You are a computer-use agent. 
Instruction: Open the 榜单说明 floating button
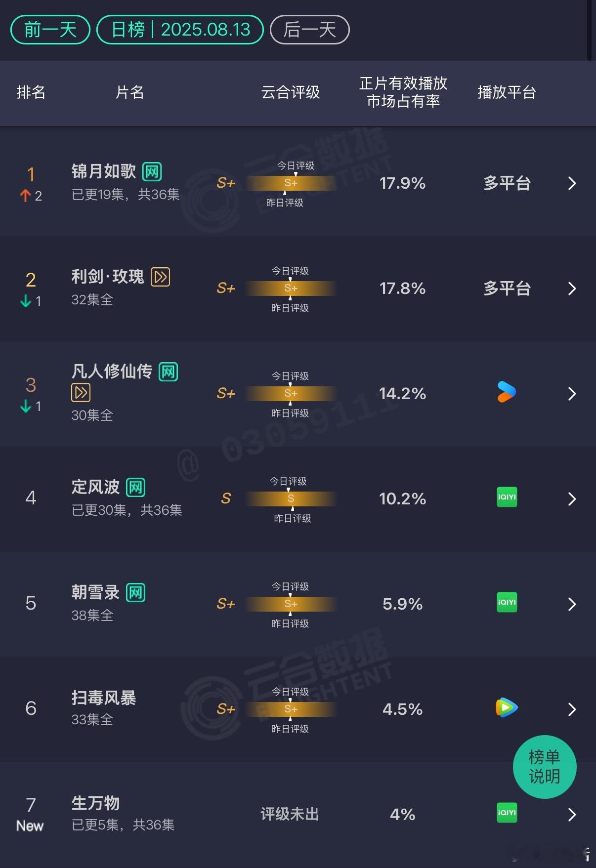(x=545, y=767)
